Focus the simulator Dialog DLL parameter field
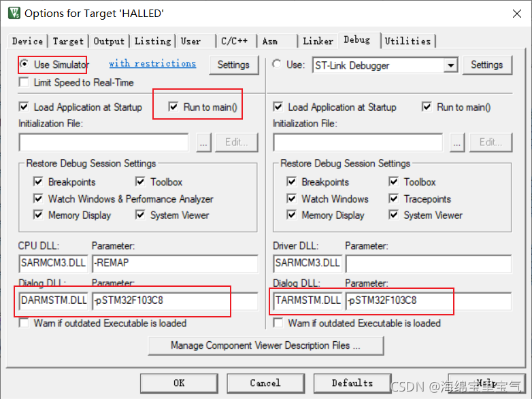532x399 pixels. pyautogui.click(x=175, y=300)
